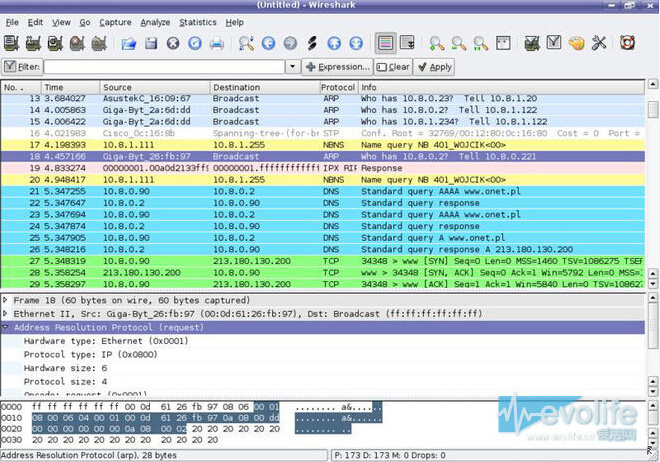
Task: Open help with the lifebuoy icon
Action: (627, 43)
